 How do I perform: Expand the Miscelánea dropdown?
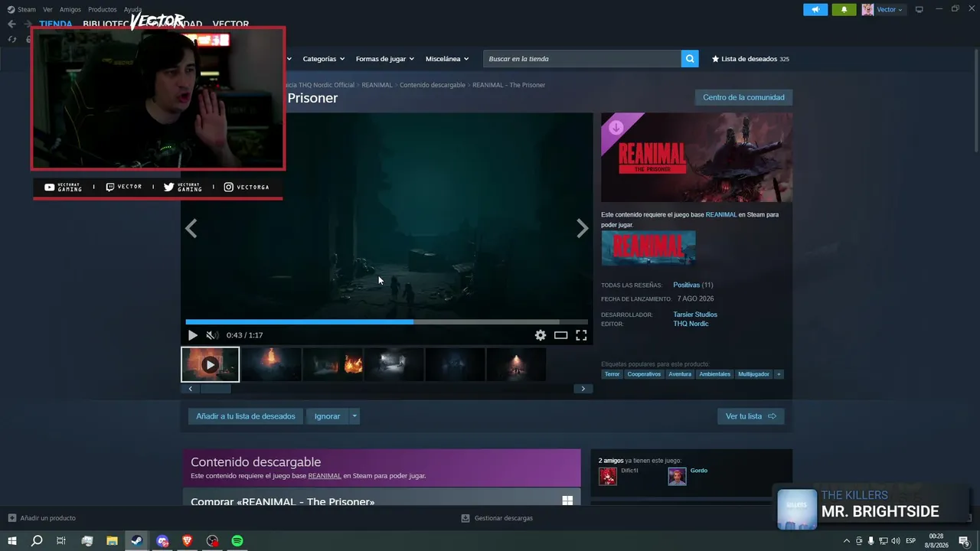point(447,59)
